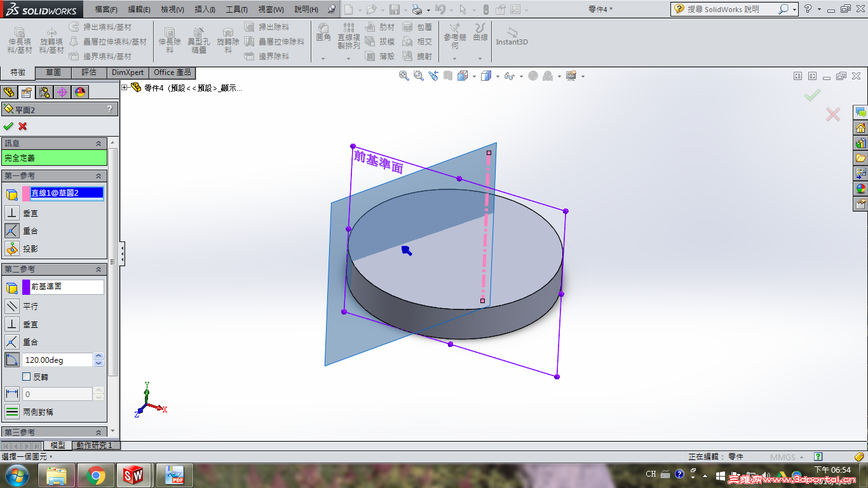The width and height of the screenshot is (868, 488).
Task: Switch to the DimXpert tab
Action: 128,72
